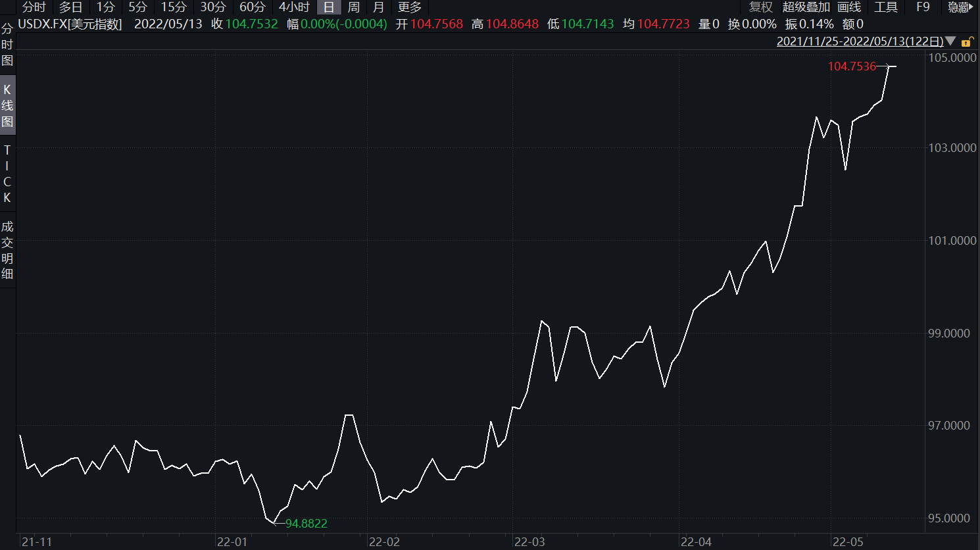The width and height of the screenshot is (980, 550).
Task: Click the 21-11 time axis label
Action: (37, 542)
